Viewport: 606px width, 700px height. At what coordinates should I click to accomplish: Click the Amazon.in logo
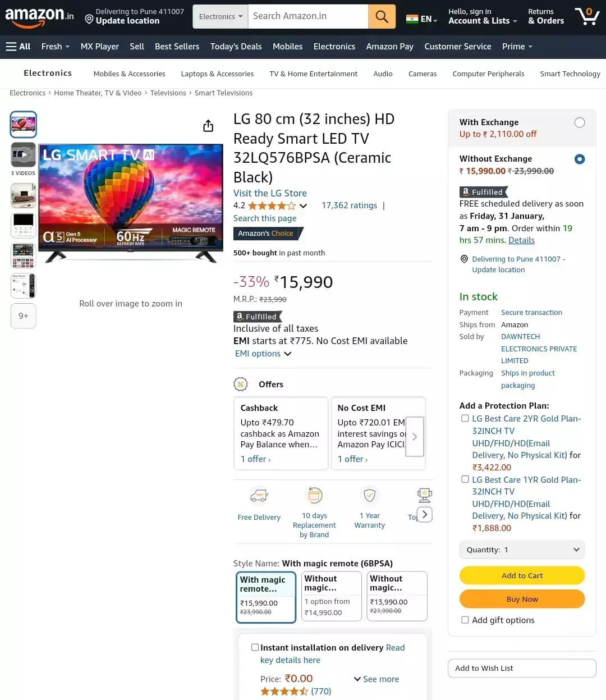[x=39, y=17]
